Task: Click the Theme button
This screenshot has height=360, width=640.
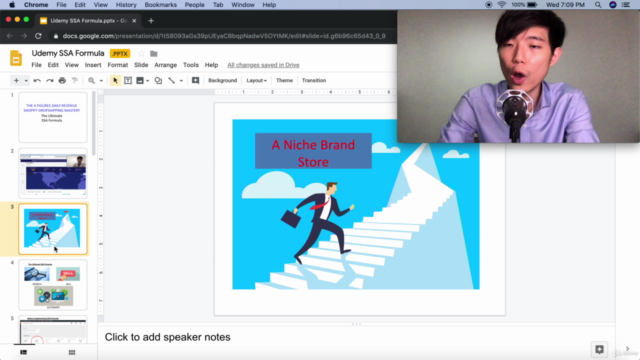Action: coord(284,80)
